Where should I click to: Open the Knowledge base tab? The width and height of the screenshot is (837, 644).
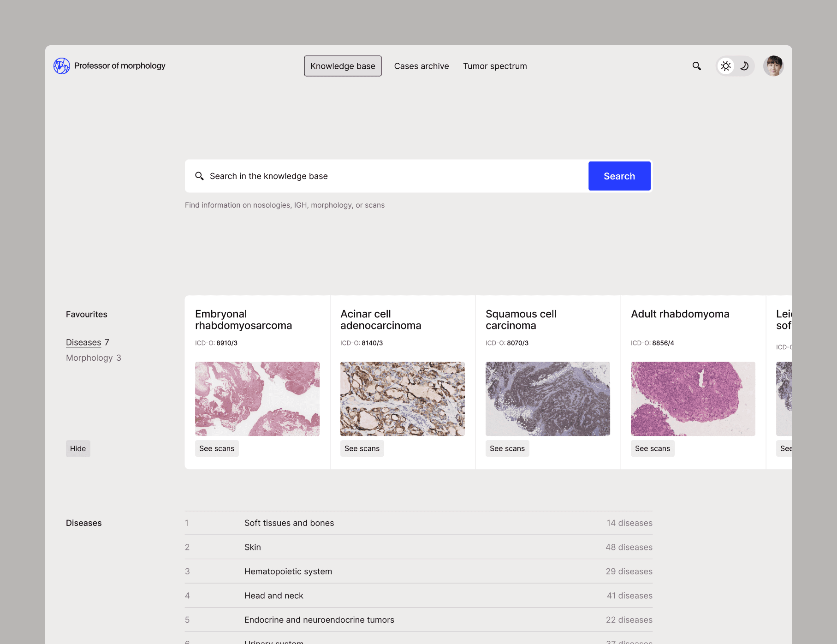point(343,66)
